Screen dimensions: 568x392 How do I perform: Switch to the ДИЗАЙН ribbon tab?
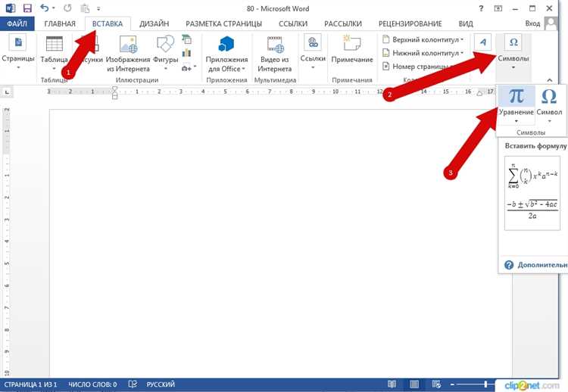click(x=154, y=24)
